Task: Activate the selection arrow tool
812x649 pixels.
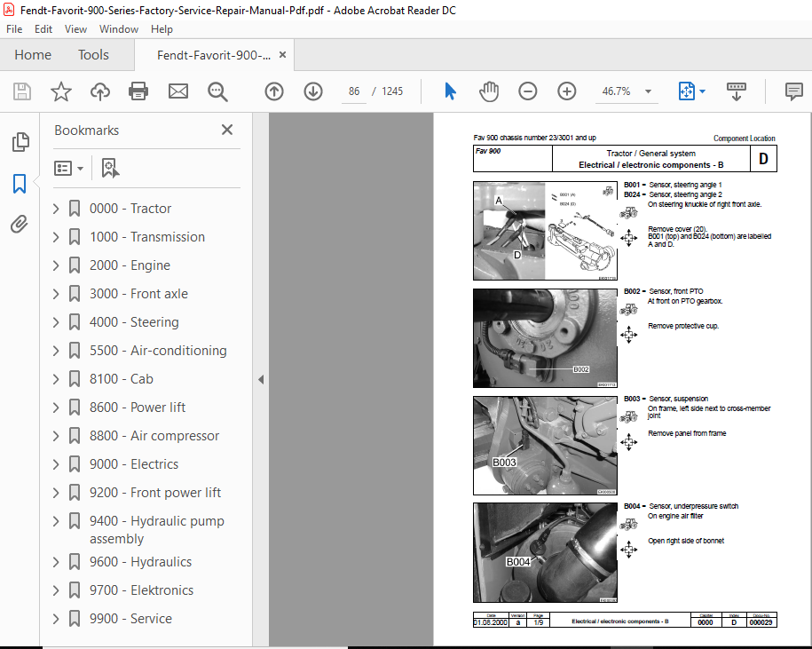Action: pyautogui.click(x=451, y=91)
